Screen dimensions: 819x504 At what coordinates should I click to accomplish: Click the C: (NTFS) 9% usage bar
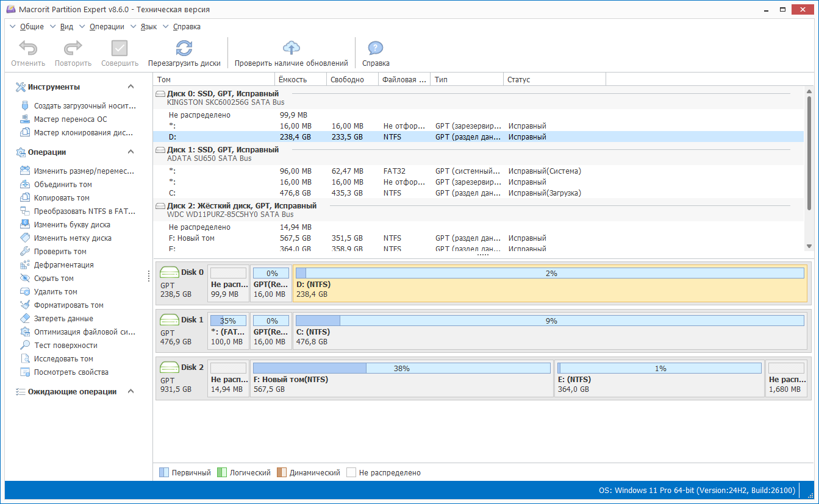tap(549, 321)
